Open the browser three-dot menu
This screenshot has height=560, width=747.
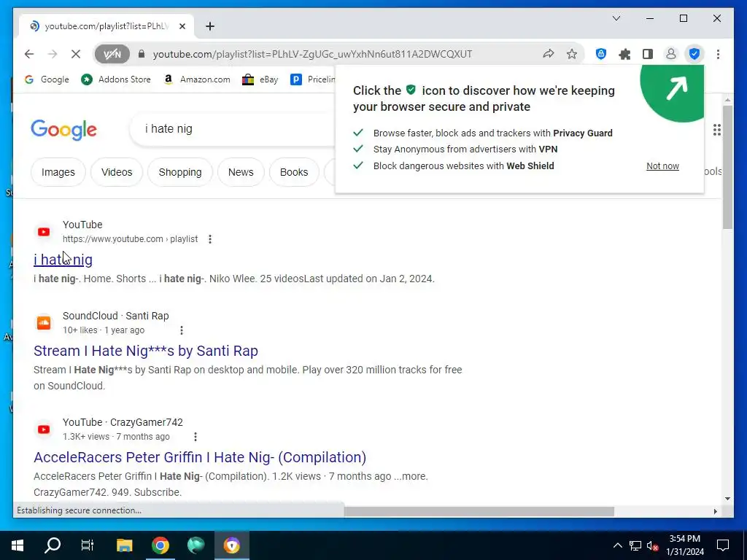(718, 54)
